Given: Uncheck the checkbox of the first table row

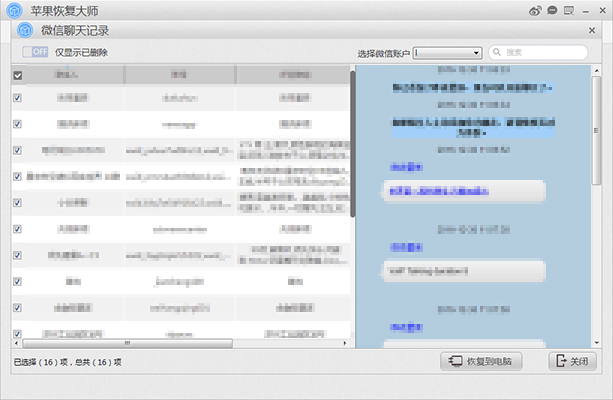Looking at the screenshot, I should (17, 98).
